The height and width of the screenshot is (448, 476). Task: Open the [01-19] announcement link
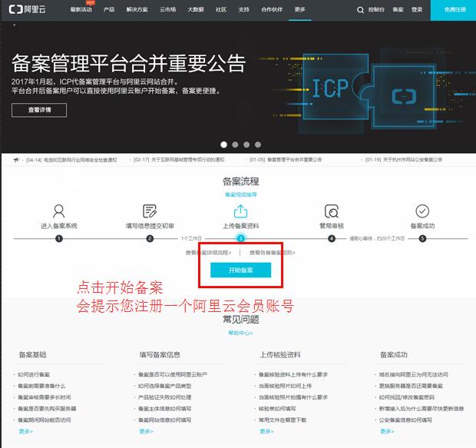(404, 160)
